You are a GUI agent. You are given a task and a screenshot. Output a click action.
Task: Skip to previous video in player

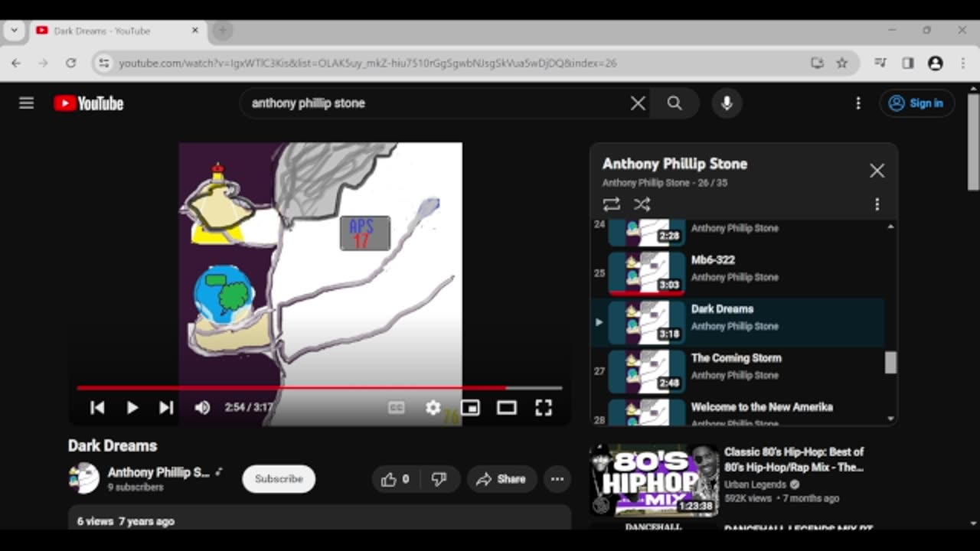pyautogui.click(x=97, y=408)
